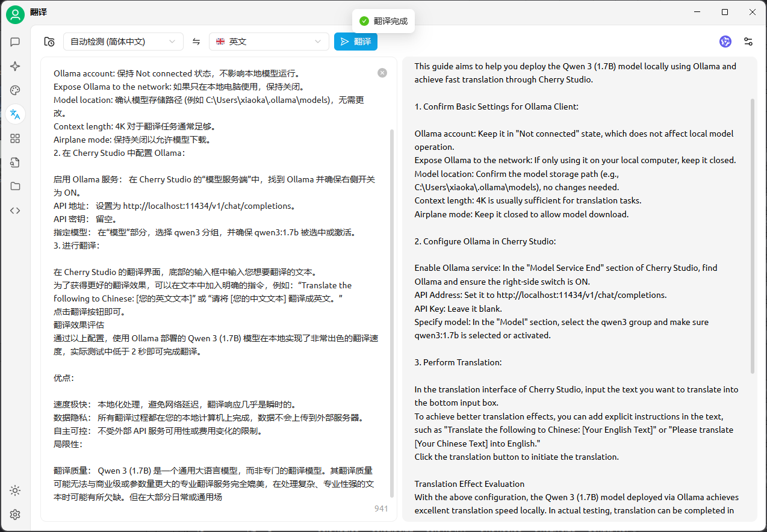This screenshot has width=767, height=532.
Task: Click the source text area scrollbar
Action: [x=393, y=313]
